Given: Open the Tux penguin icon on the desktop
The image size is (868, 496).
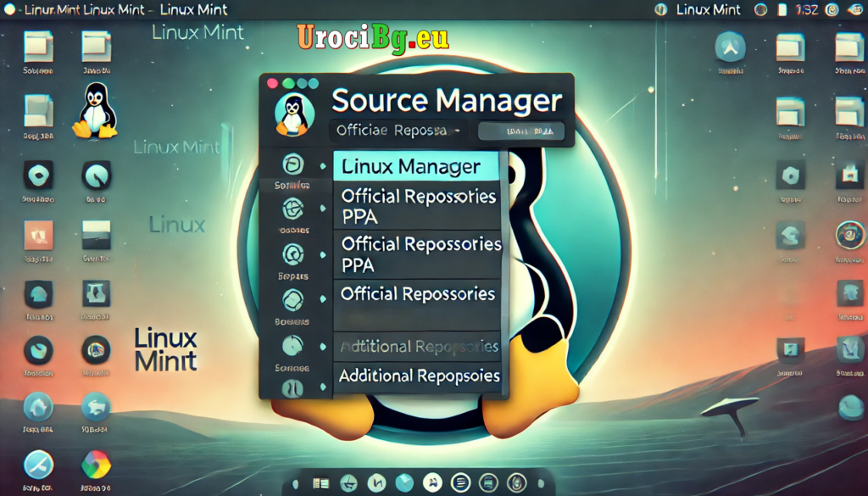Looking at the screenshot, I should point(95,110).
